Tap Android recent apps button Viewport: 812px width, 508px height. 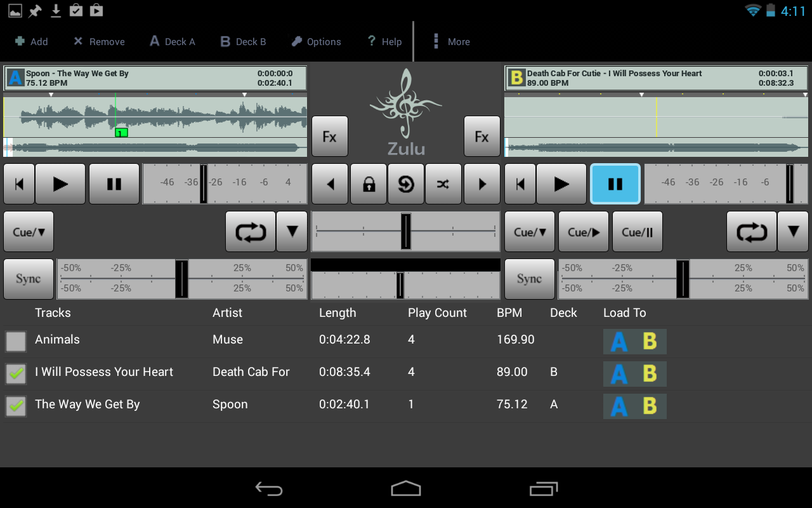tap(543, 488)
